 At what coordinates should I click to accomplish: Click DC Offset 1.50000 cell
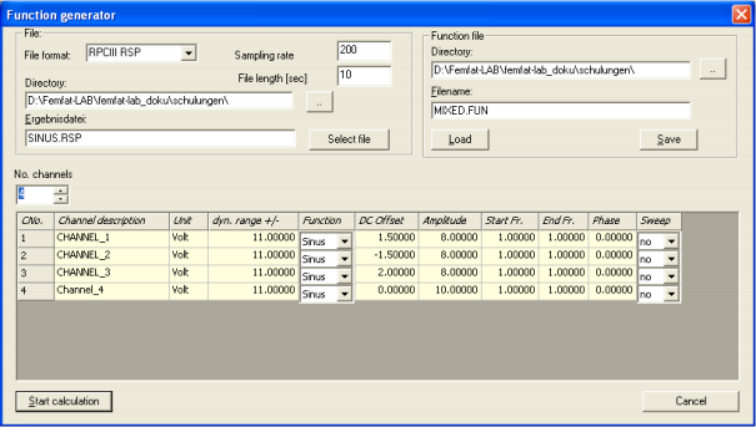click(387, 238)
